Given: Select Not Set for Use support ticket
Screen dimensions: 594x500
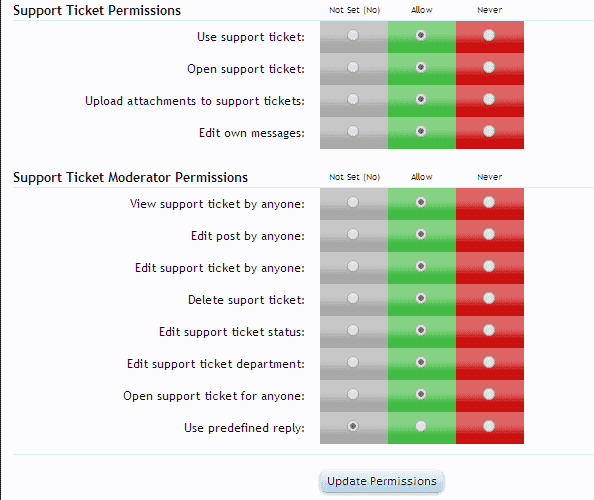Looking at the screenshot, I should (x=353, y=35).
